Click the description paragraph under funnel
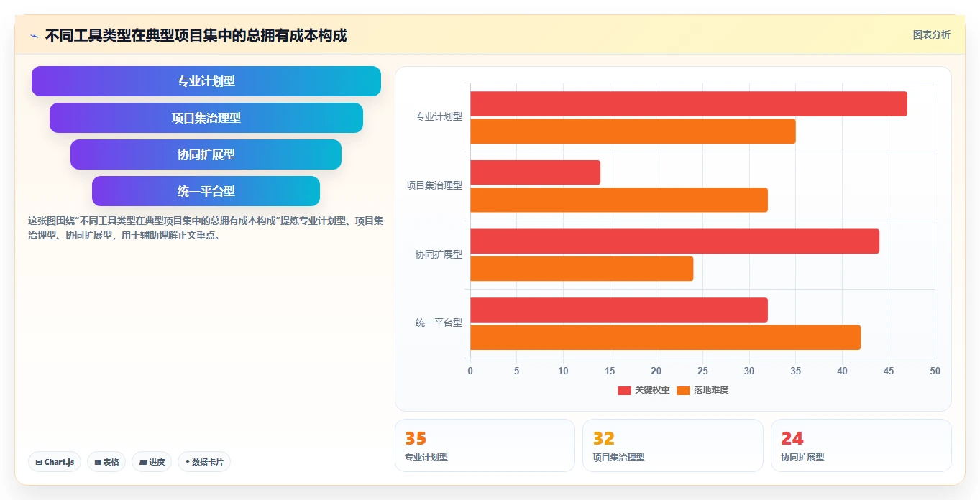Viewport: 980px width, 500px height. point(206,228)
